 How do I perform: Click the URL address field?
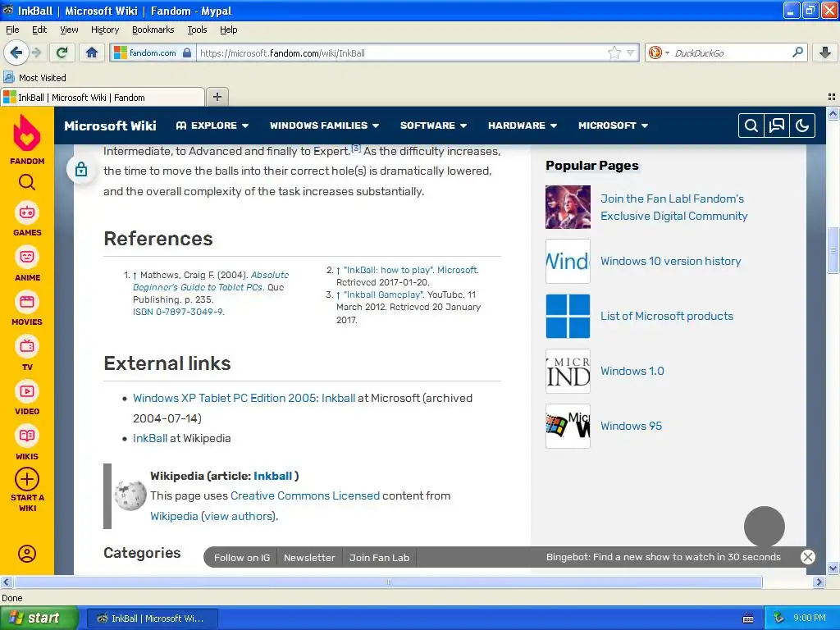click(402, 52)
